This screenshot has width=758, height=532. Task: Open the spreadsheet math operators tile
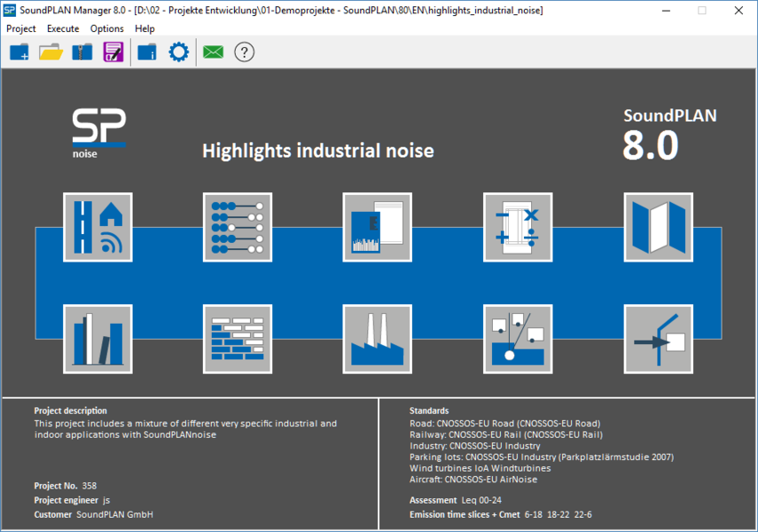518,227
